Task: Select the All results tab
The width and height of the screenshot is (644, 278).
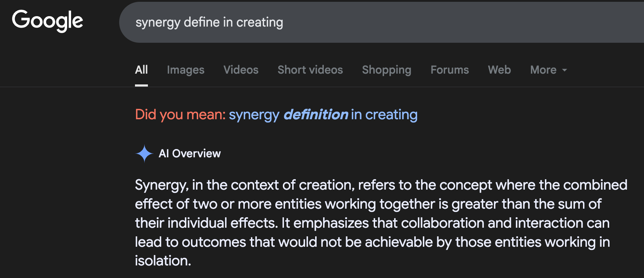Action: [141, 70]
